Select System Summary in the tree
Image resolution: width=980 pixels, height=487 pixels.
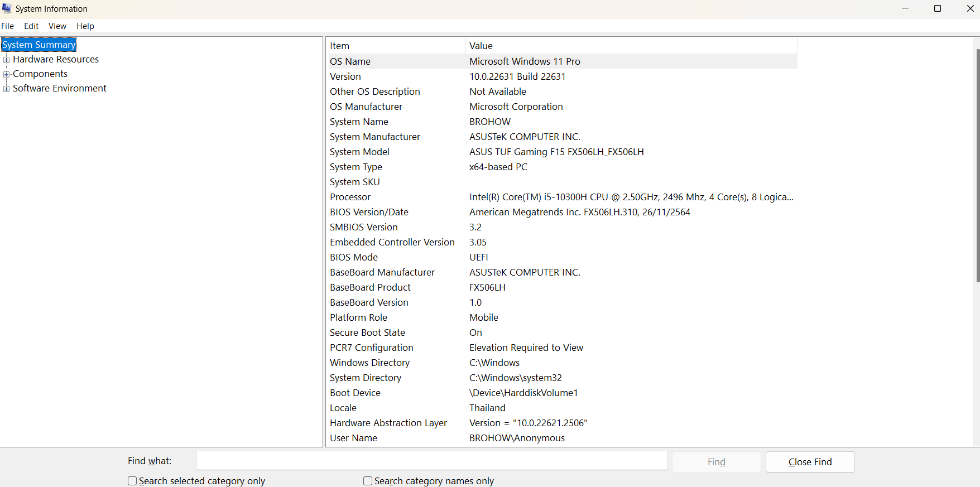[39, 45]
